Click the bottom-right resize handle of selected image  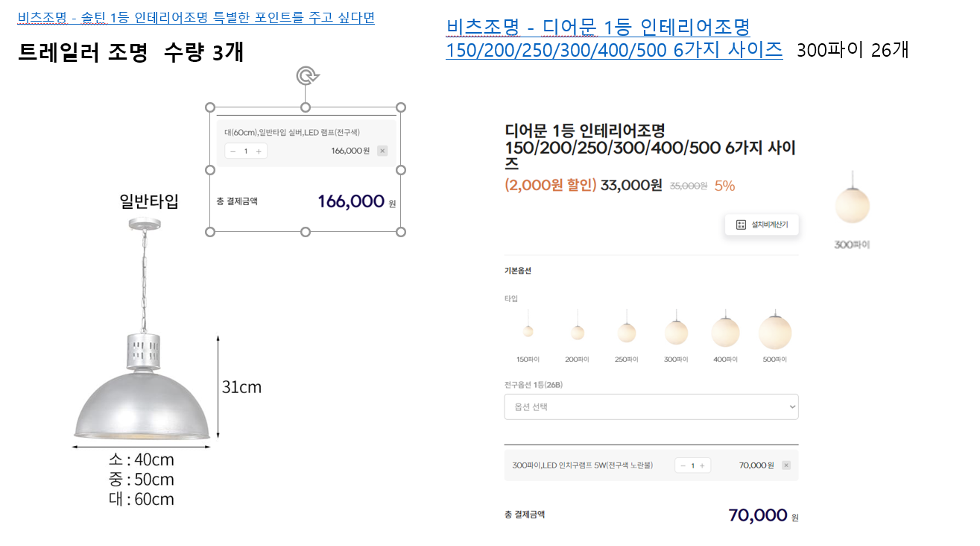pos(401,232)
